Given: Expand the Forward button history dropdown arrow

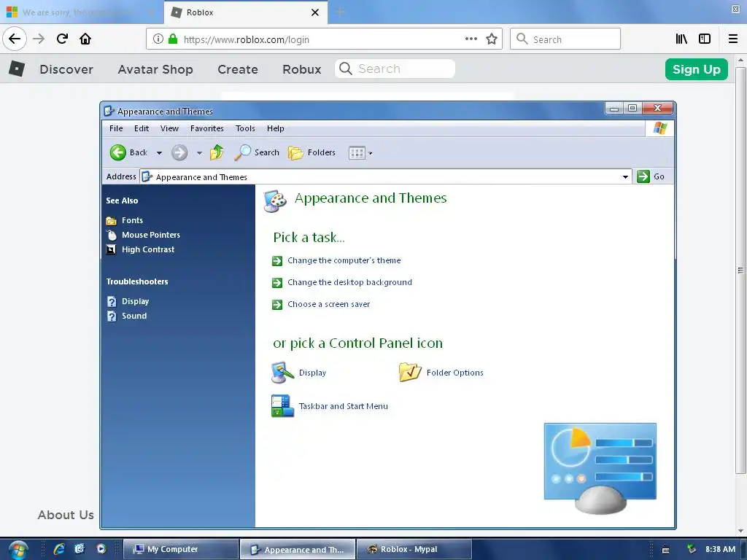Looking at the screenshot, I should point(199,153).
